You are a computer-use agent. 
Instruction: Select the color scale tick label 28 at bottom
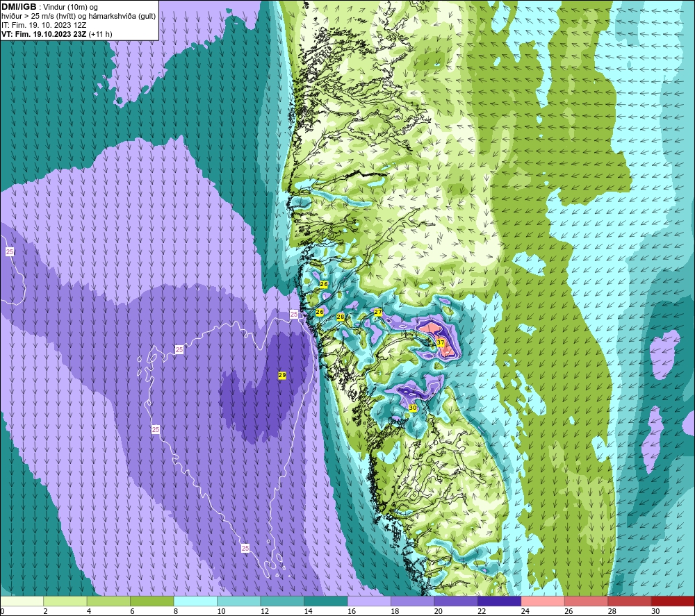point(612,611)
